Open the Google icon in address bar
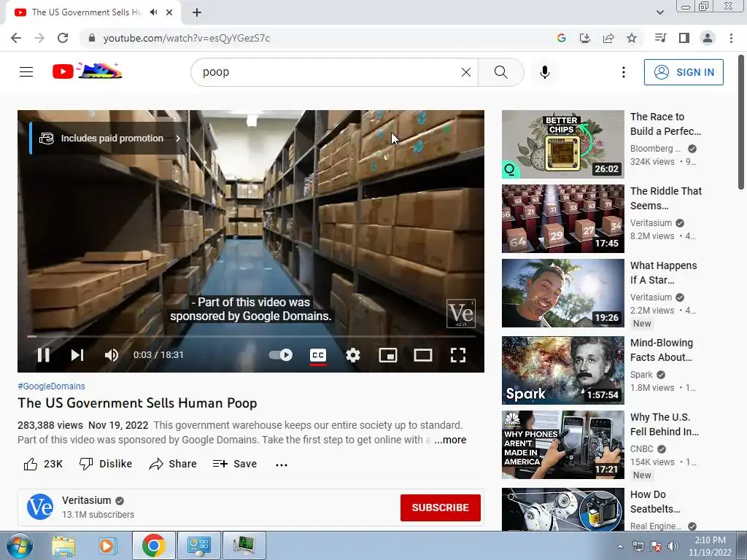Screen dimensions: 747x560 point(562,38)
